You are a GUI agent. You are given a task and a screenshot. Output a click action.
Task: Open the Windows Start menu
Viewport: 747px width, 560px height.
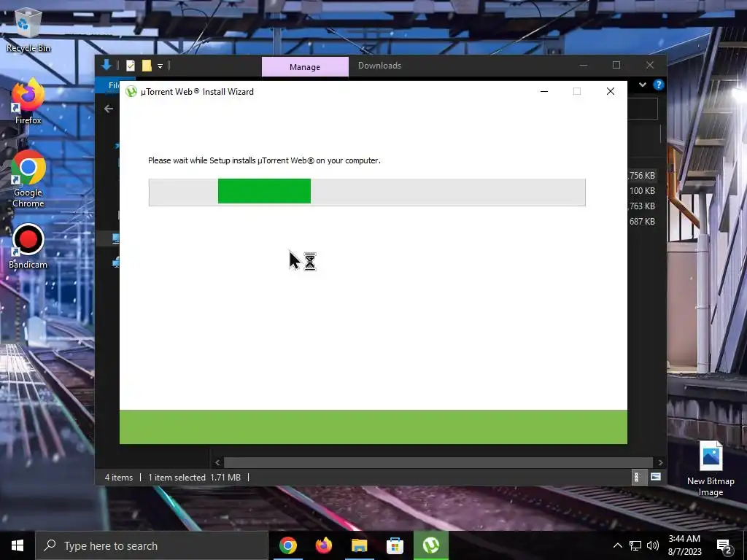click(18, 545)
